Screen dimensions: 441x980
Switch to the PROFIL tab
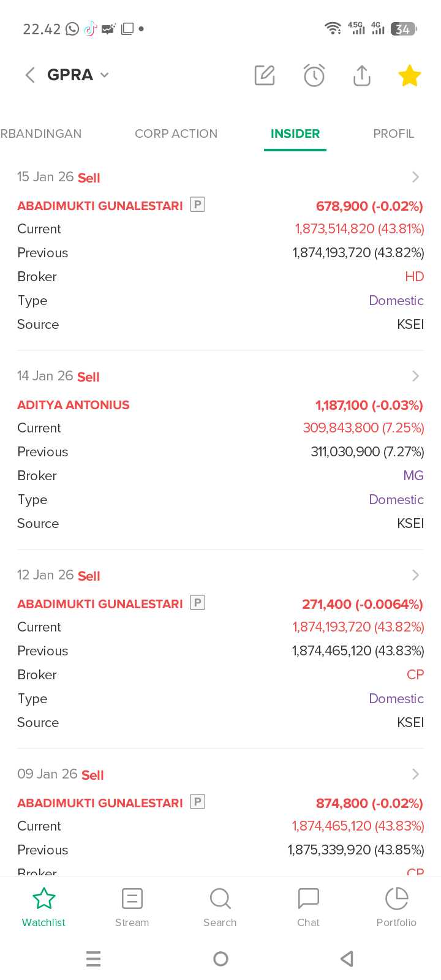tap(393, 134)
